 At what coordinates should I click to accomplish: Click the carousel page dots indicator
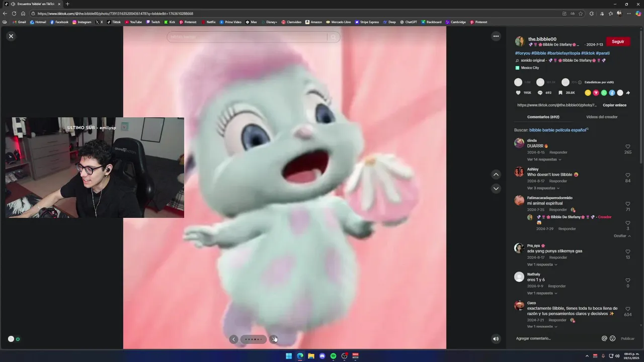coord(253,339)
